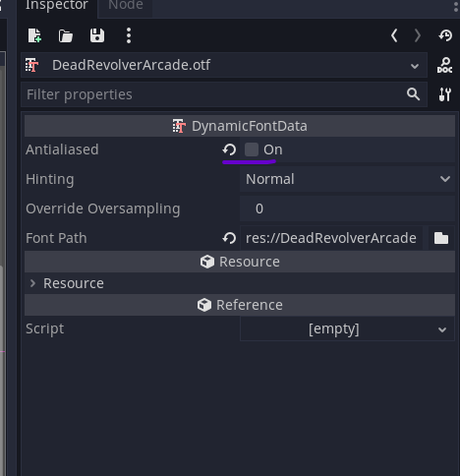Switch to the Node tab
Image resolution: width=460 pixels, height=476 pixels.
[126, 5]
